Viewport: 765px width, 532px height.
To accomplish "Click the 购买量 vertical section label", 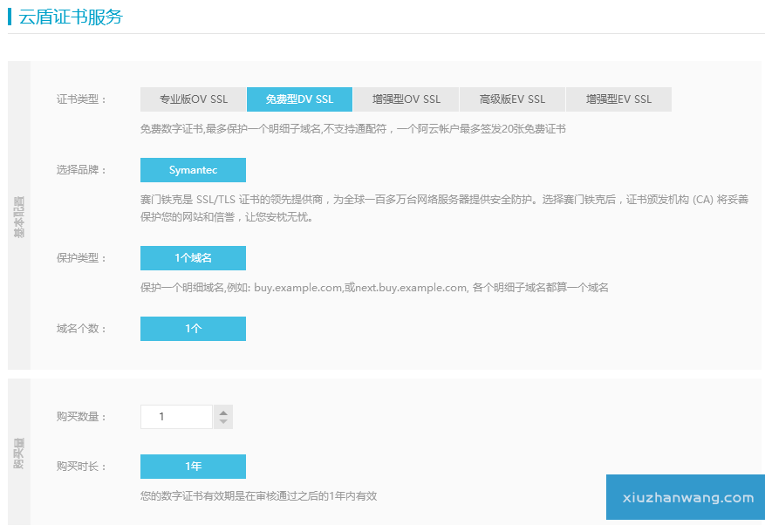I will pyautogui.click(x=19, y=454).
